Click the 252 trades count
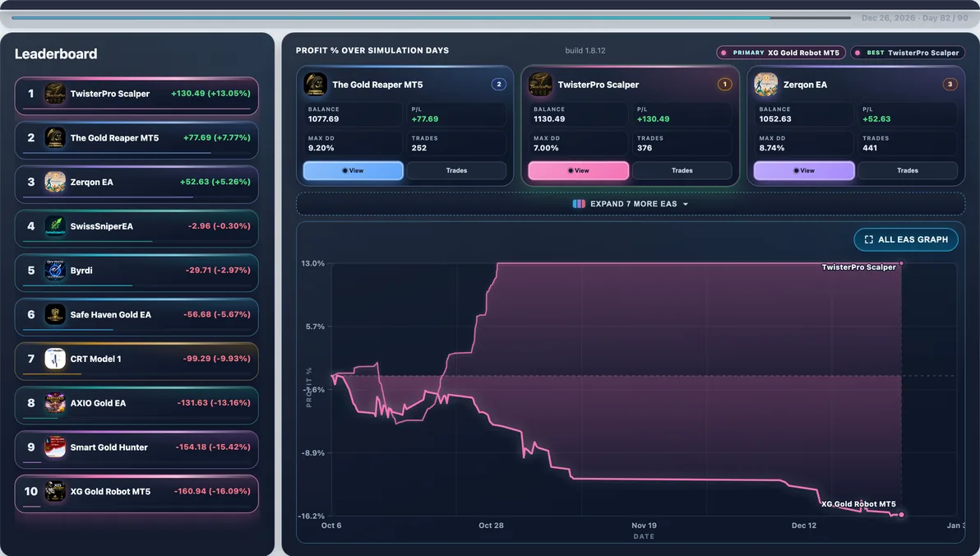The image size is (980, 556). (419, 148)
